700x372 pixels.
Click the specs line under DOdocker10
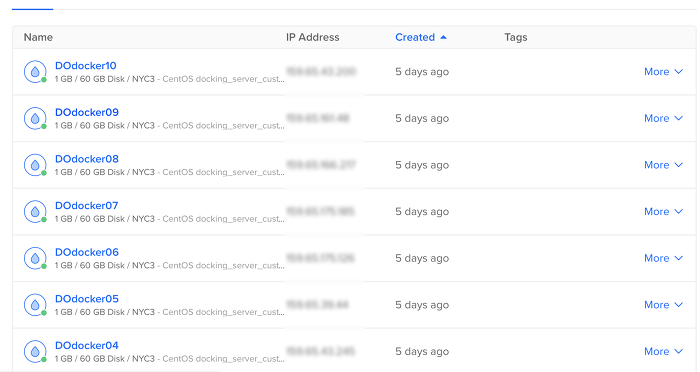(170, 79)
